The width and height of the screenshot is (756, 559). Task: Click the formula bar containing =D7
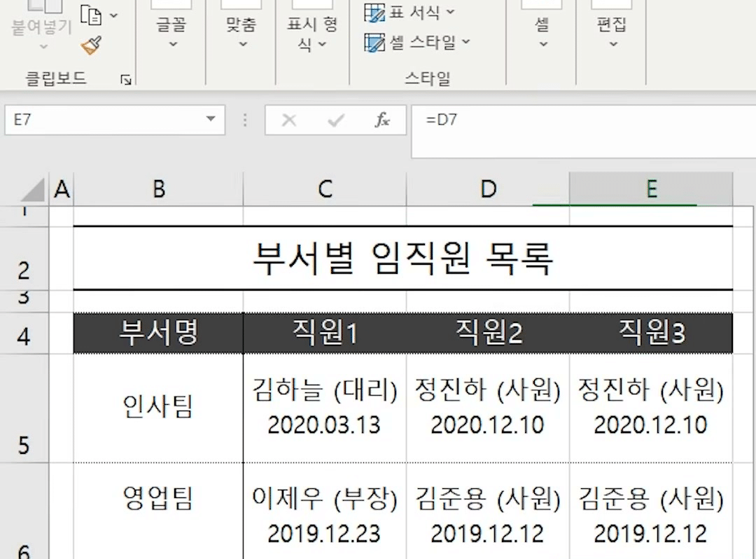583,131
